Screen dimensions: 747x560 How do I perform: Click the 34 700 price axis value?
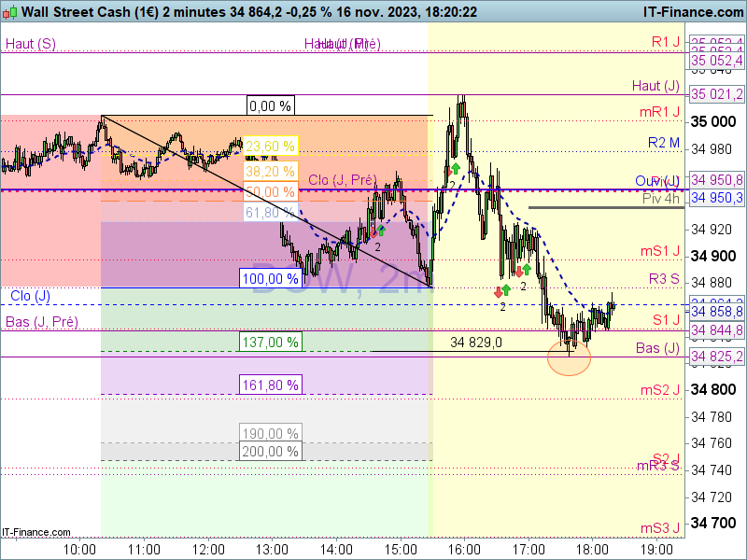point(713,524)
